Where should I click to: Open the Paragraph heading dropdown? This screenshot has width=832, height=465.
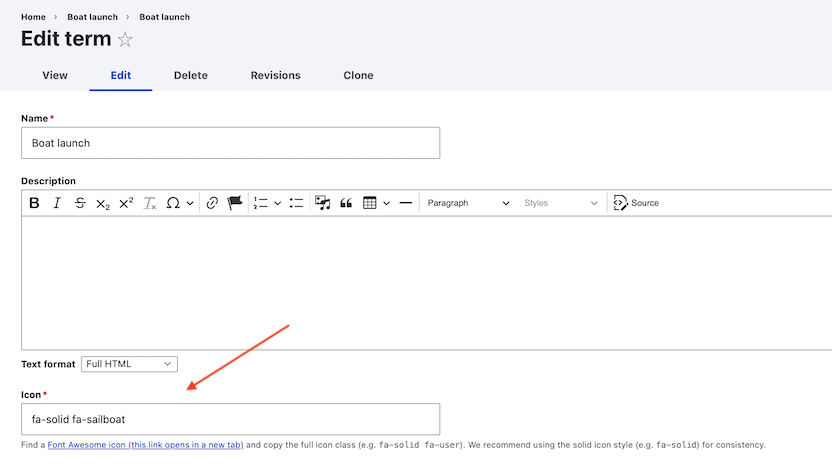pyautogui.click(x=467, y=203)
